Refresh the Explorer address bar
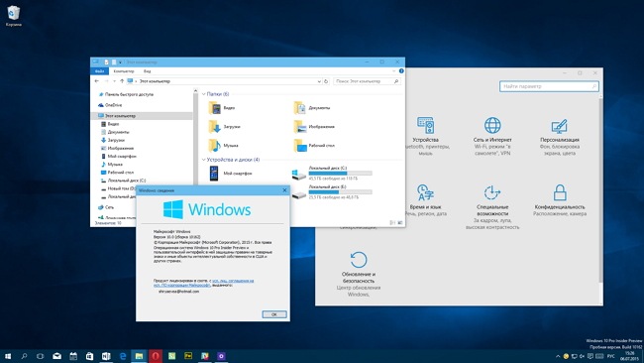Viewport: 644px width, 363px height. click(326, 81)
